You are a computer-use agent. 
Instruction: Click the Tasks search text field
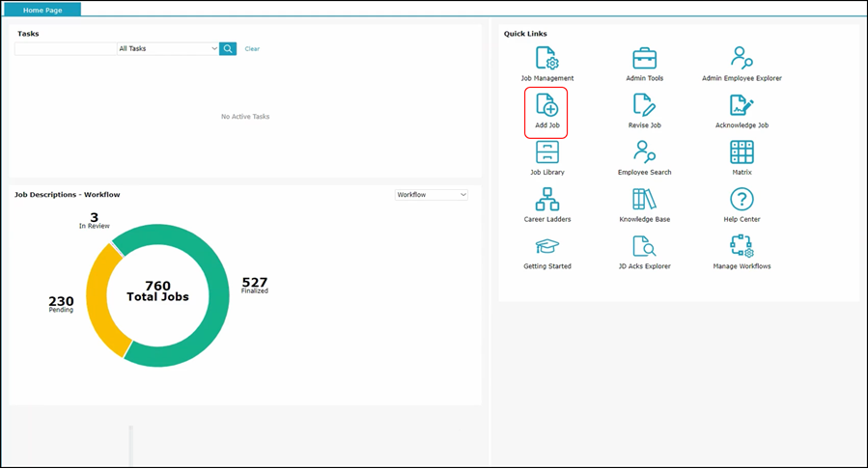coord(66,48)
